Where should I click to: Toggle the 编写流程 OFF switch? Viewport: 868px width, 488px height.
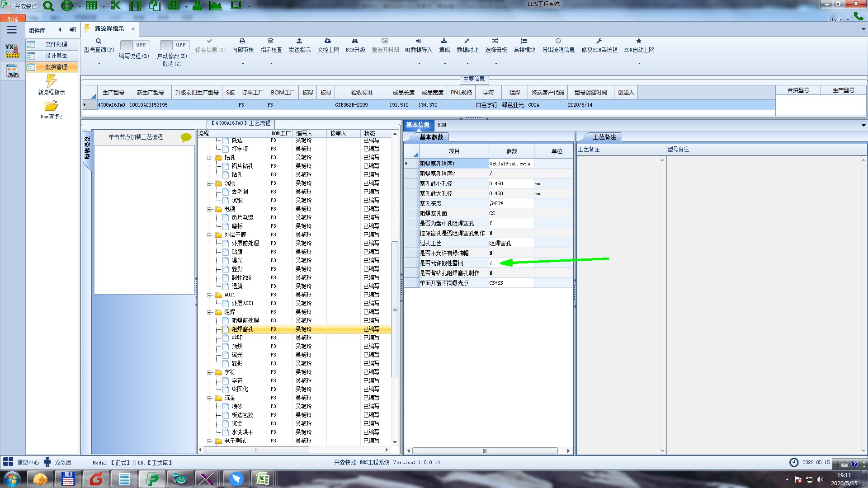134,45
